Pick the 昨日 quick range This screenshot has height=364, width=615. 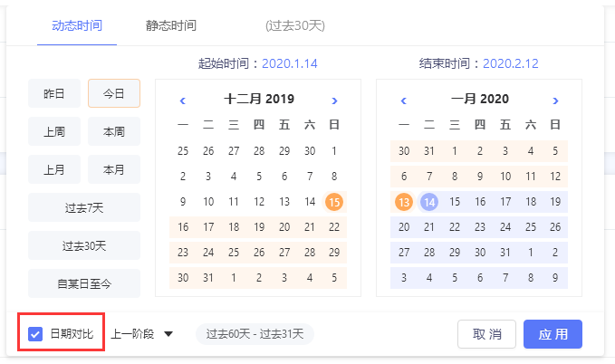(54, 93)
